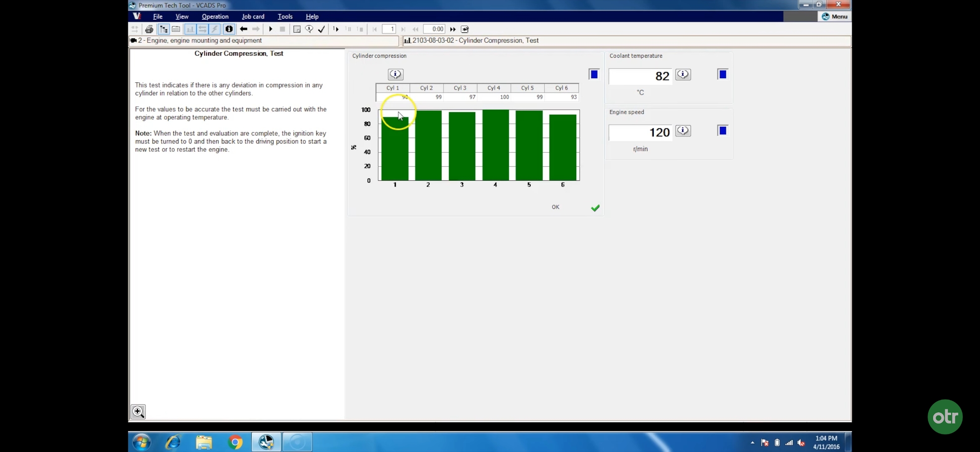The width and height of the screenshot is (980, 452).
Task: Click info icon next to engine speed
Action: (x=683, y=131)
